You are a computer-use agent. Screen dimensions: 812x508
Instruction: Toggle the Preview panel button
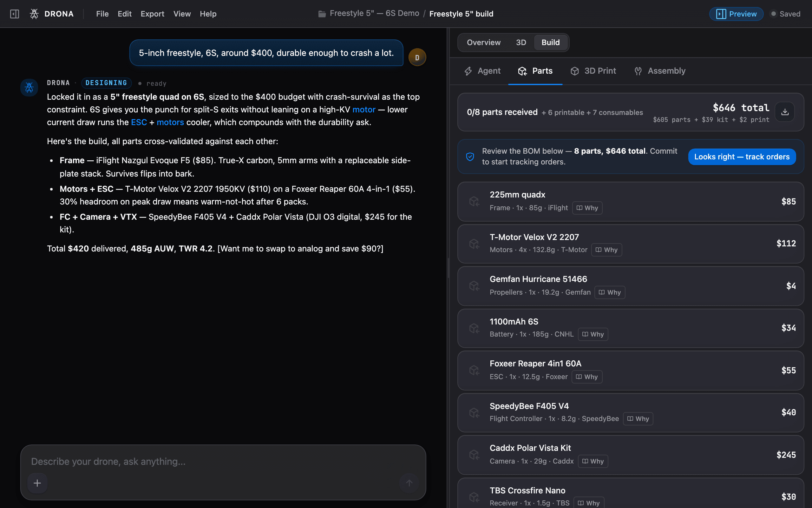tap(736, 14)
